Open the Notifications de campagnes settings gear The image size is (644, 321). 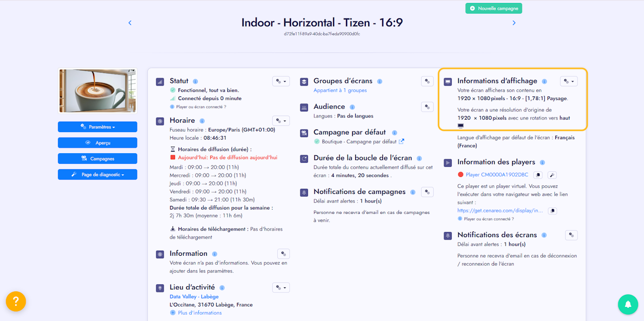tap(427, 192)
